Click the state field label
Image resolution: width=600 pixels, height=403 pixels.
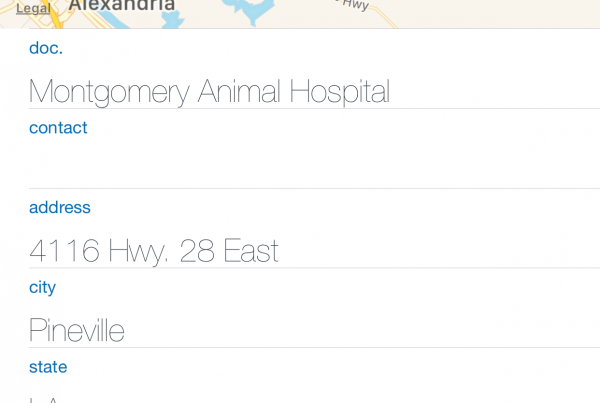click(x=48, y=367)
